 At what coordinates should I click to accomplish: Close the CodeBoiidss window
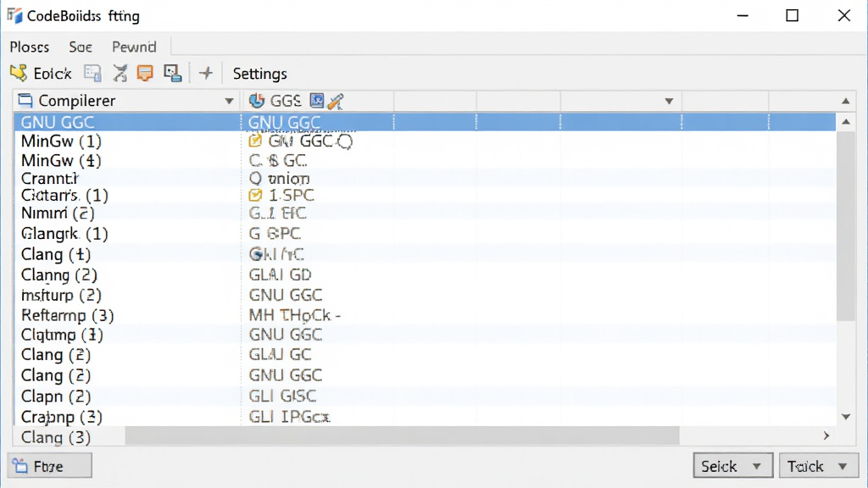[843, 15]
